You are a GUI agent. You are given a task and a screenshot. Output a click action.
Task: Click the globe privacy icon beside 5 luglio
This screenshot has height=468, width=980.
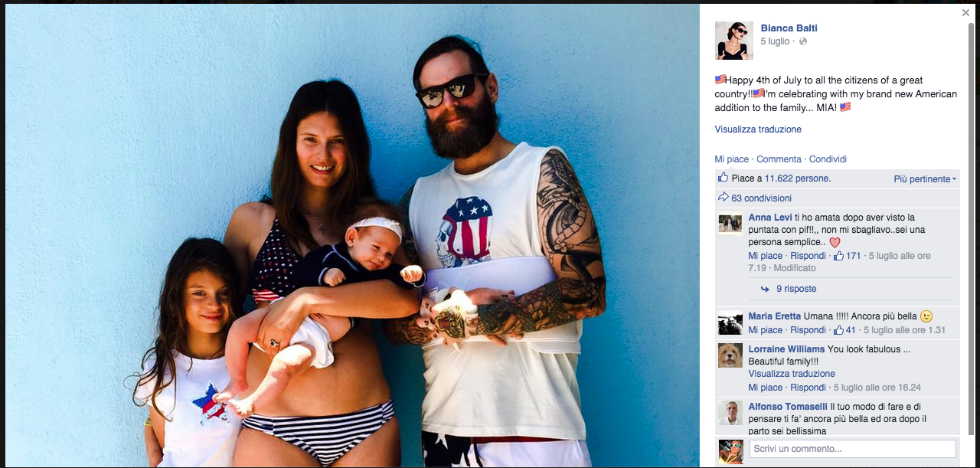click(x=803, y=41)
